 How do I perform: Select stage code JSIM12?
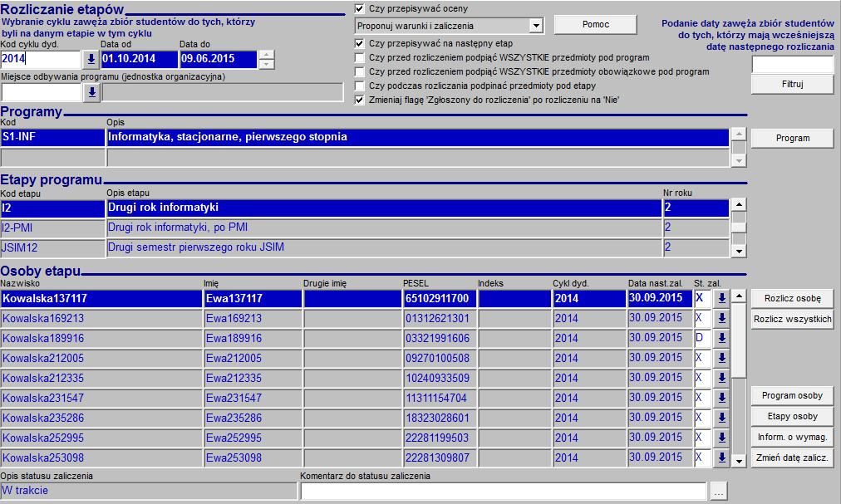coord(52,247)
